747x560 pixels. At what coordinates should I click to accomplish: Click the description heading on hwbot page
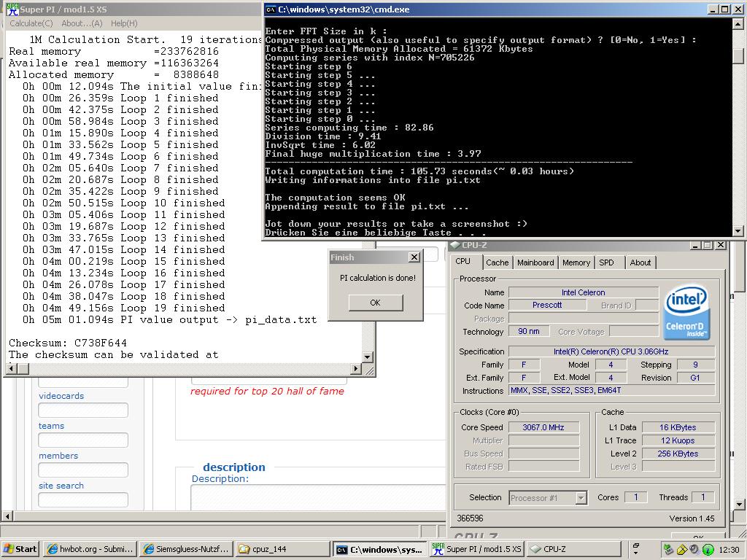click(234, 467)
